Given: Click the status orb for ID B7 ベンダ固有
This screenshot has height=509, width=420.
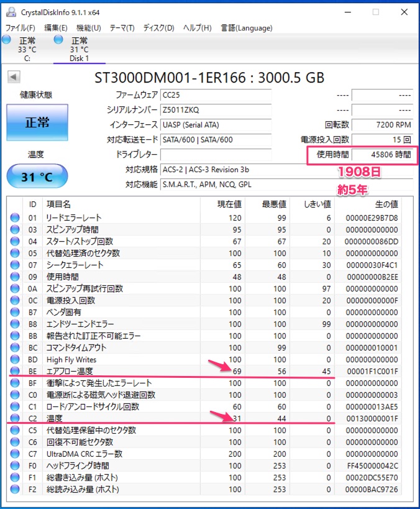Looking at the screenshot, I should click(15, 312).
